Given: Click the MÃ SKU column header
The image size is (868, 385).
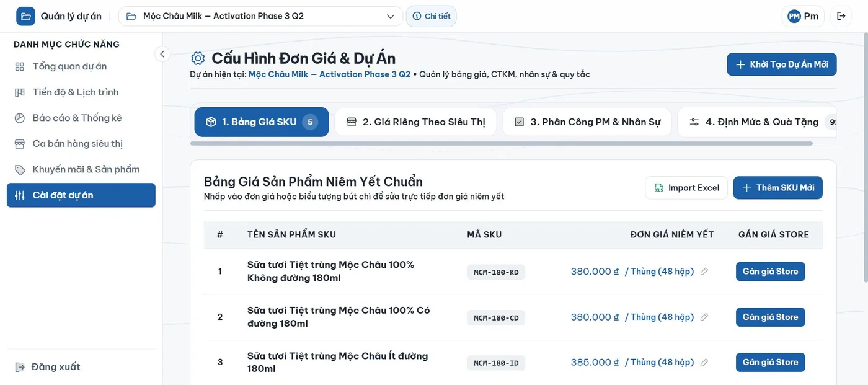Looking at the screenshot, I should [484, 235].
